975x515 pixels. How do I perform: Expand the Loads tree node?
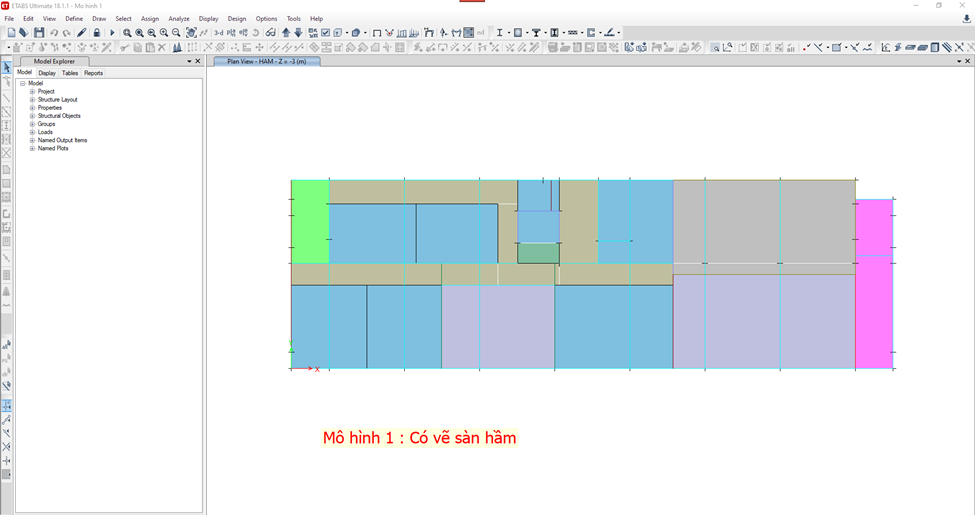point(32,132)
